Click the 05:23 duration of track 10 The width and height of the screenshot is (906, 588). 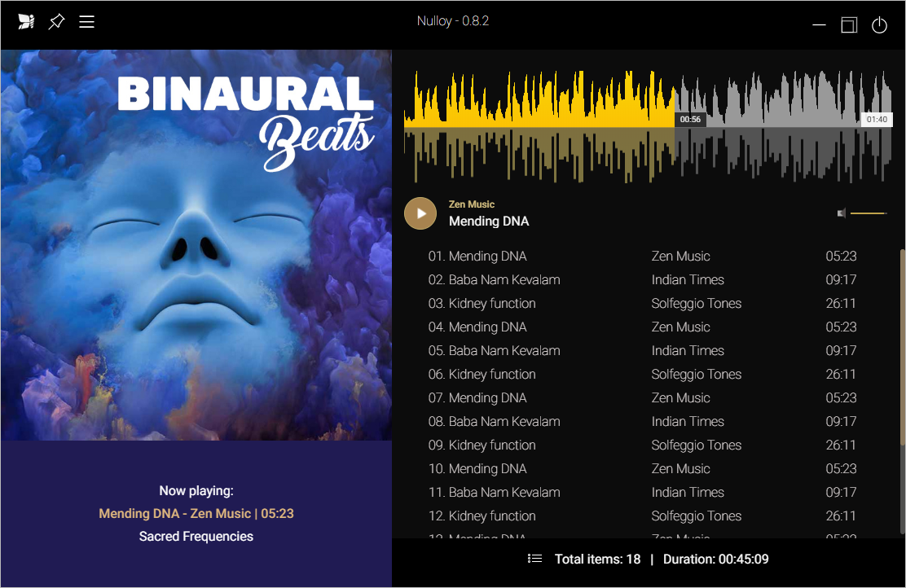click(841, 469)
